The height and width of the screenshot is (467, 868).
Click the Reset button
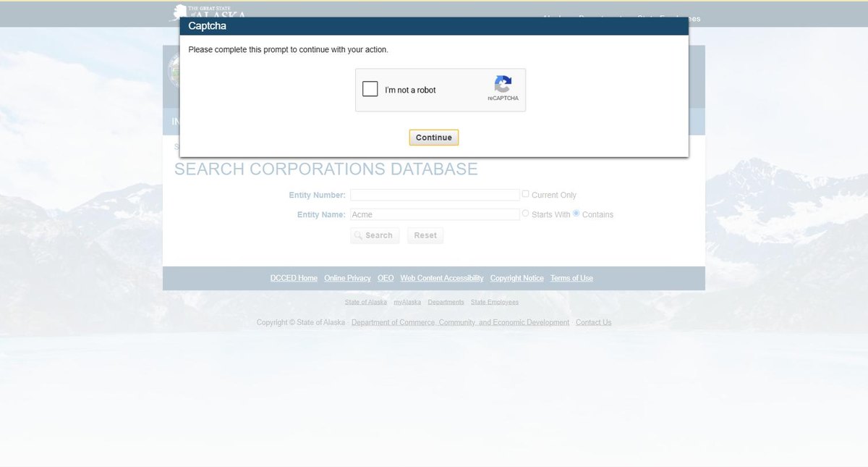tap(425, 235)
